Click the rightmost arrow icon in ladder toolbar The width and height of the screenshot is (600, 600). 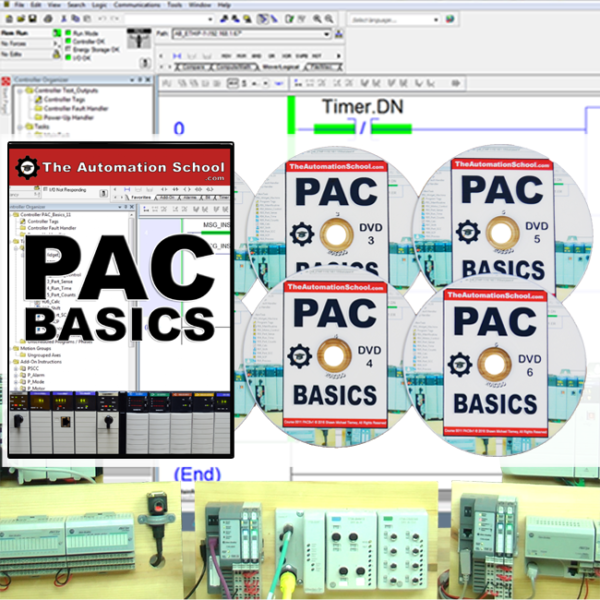(455, 83)
